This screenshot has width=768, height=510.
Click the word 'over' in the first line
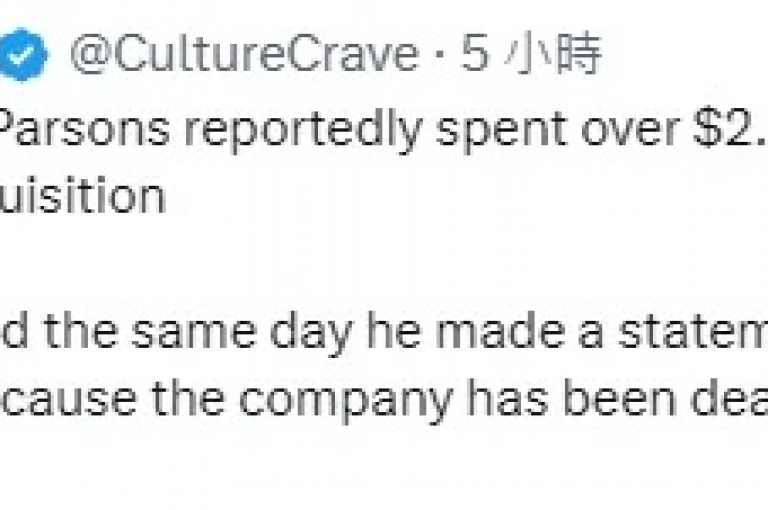pos(629,131)
